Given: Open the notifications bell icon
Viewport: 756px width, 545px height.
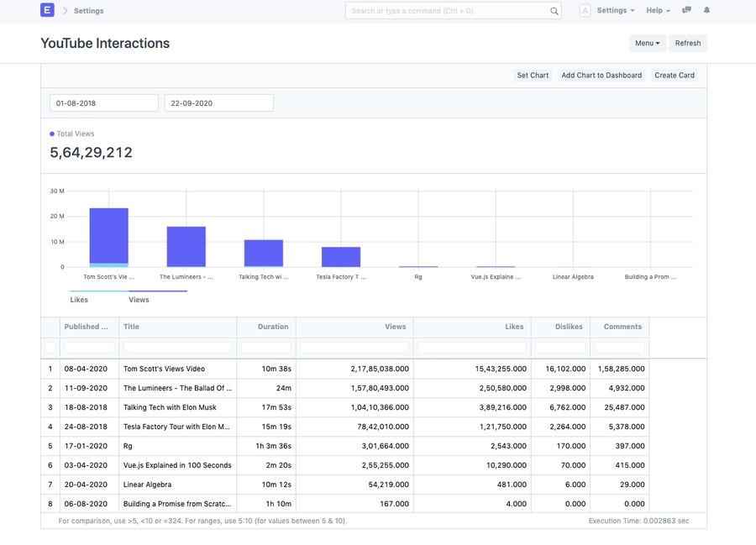Looking at the screenshot, I should click(x=706, y=10).
